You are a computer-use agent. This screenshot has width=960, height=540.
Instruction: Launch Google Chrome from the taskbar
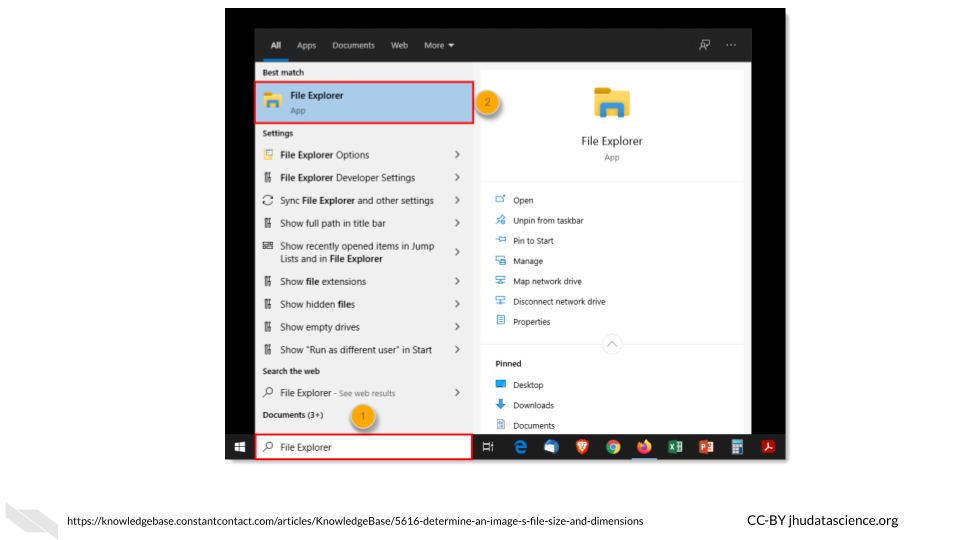613,447
